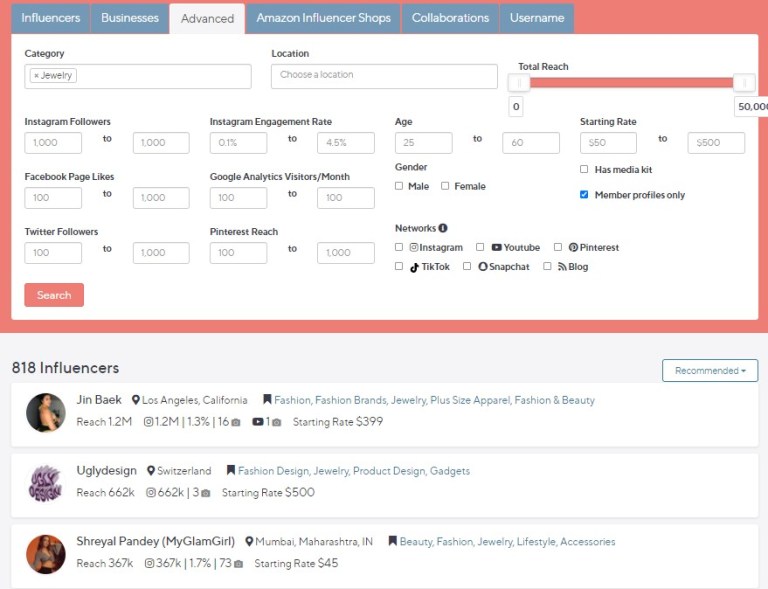Click Instagram icon in Shreyal Pandey's stats
This screenshot has width=768, height=589.
149,564
